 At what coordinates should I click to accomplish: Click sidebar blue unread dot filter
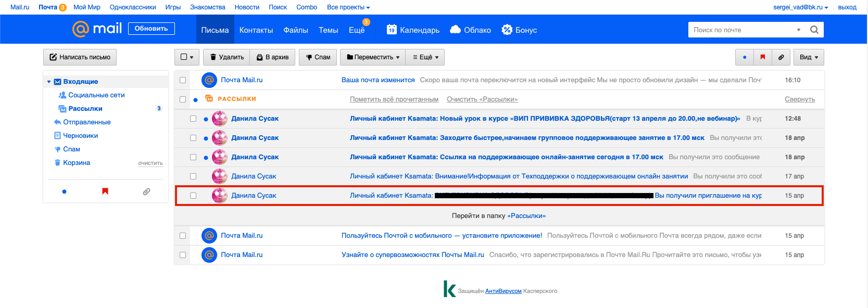pos(64,191)
